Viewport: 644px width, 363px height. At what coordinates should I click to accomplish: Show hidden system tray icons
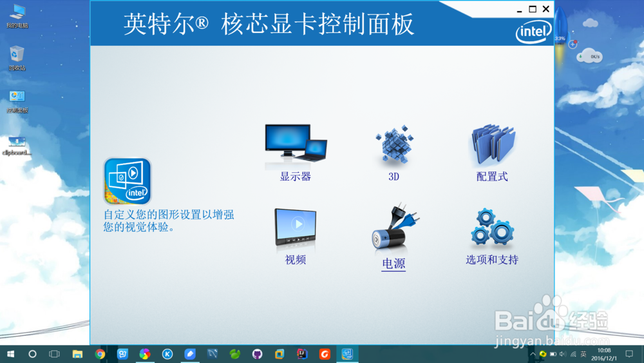click(533, 354)
